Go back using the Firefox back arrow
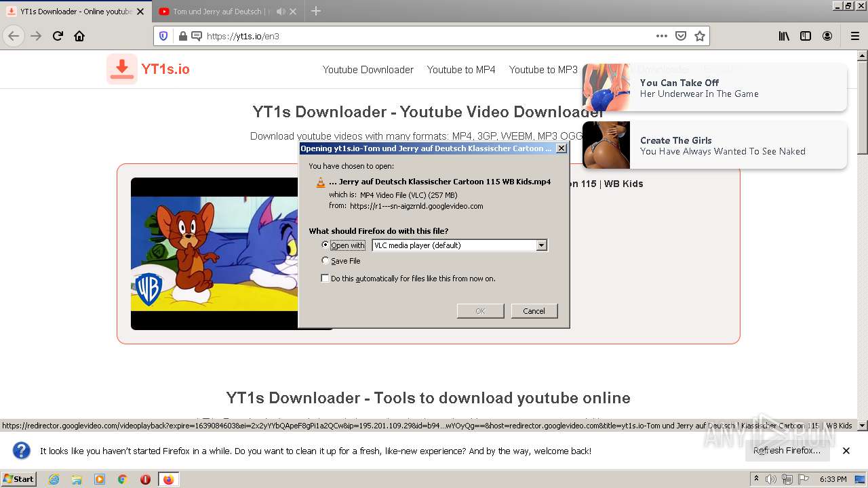 click(x=14, y=36)
